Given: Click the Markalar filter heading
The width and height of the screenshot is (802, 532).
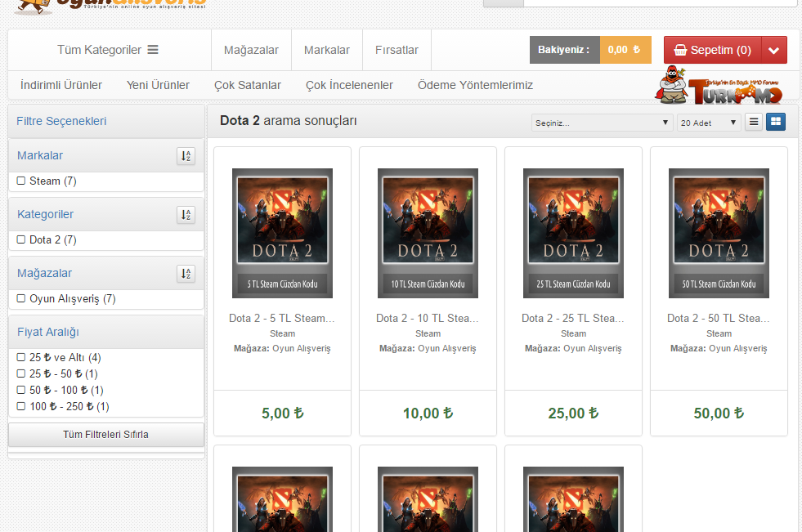Looking at the screenshot, I should 40,155.
